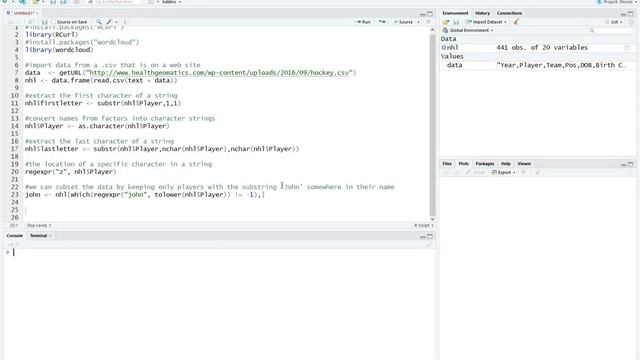640x360 pixels.
Task: Switch to the Environment tab
Action: click(x=455, y=13)
